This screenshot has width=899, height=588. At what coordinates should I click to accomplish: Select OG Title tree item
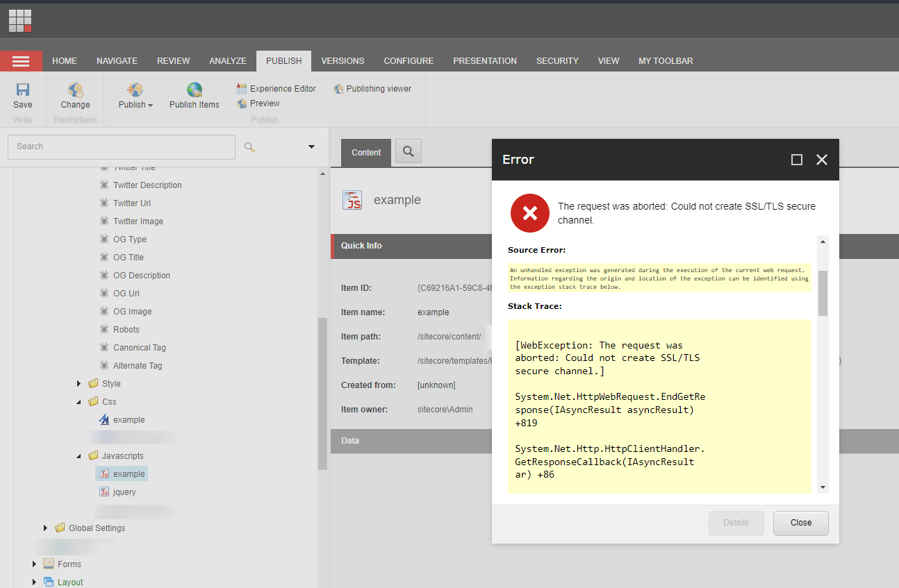point(129,258)
